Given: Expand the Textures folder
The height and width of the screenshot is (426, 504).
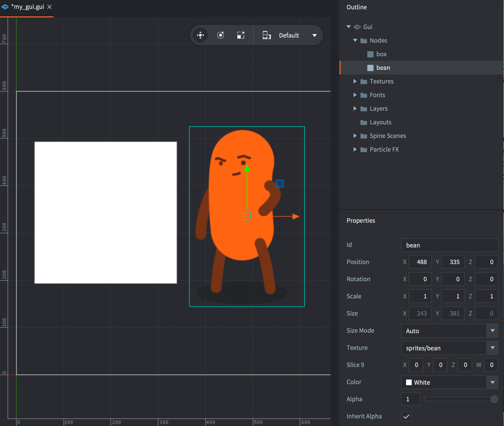Looking at the screenshot, I should click(x=355, y=81).
